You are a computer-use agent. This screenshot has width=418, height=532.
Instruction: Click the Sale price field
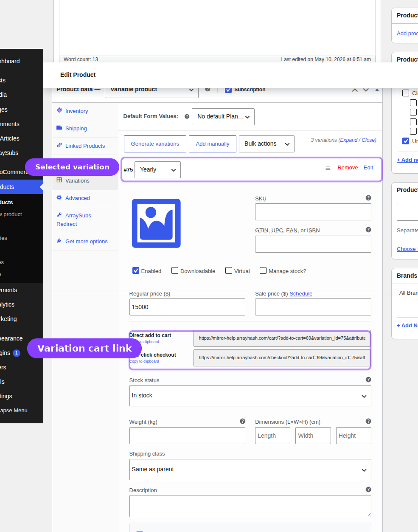[x=313, y=307]
